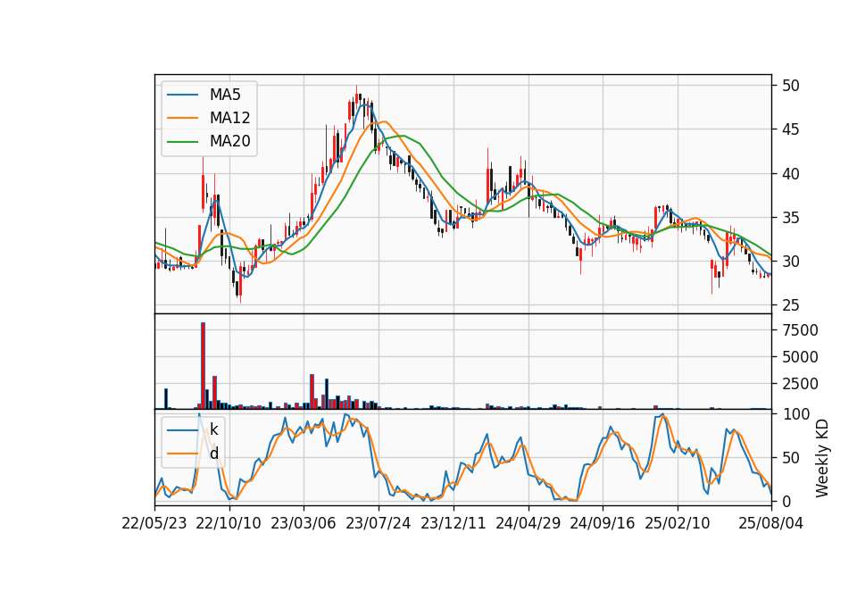
Task: Click the orange MA12 legend line sample
Action: coord(182,118)
